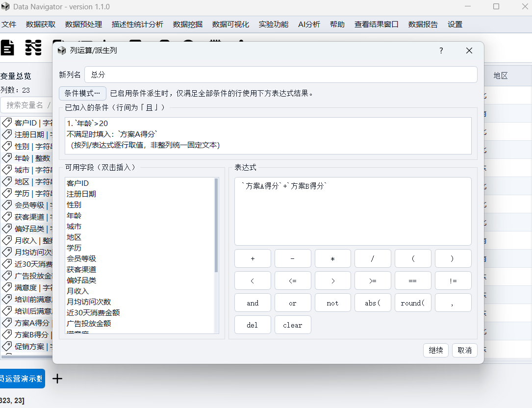Click the 新列名 input field

click(x=281, y=75)
